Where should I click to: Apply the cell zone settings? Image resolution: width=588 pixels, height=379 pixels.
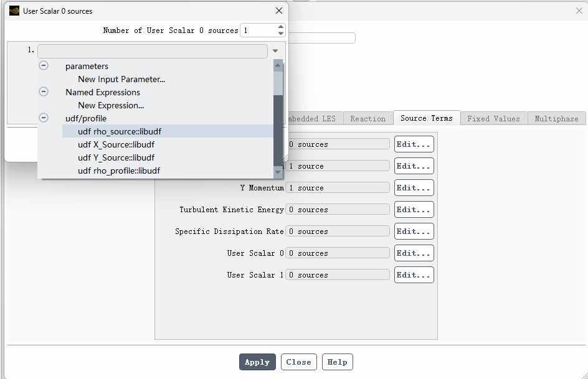click(x=257, y=362)
